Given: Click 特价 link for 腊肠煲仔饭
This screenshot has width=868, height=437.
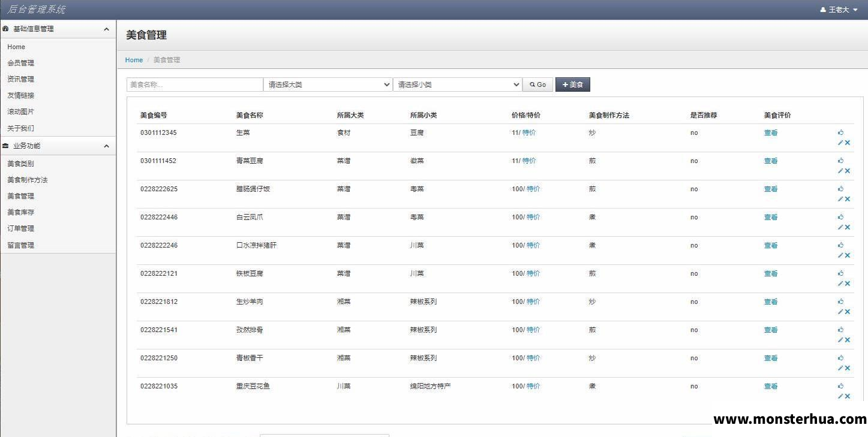Looking at the screenshot, I should (x=533, y=189).
